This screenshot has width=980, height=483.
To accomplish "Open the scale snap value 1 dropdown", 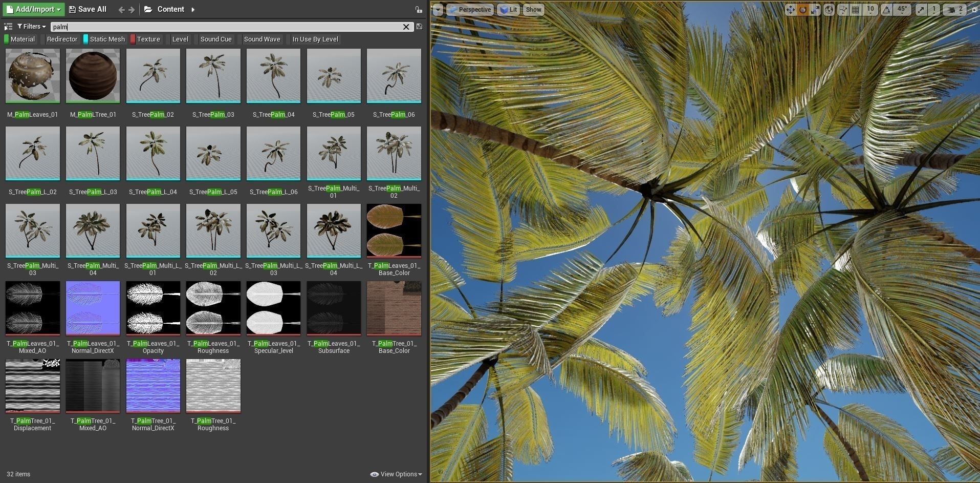I will coord(934,9).
